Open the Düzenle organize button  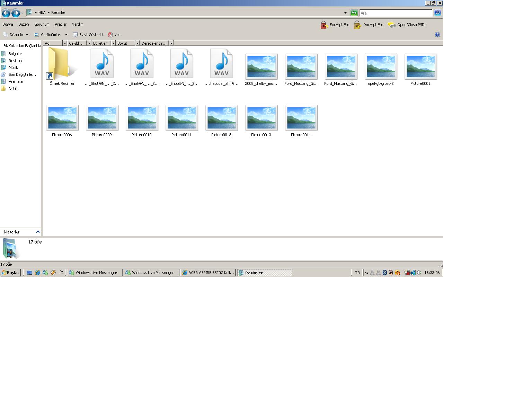click(16, 35)
